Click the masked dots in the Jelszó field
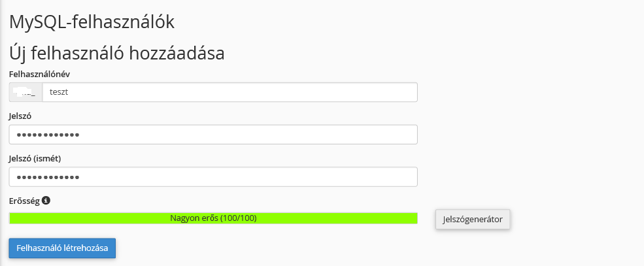Viewport: 644px width, 266px height. coord(48,135)
